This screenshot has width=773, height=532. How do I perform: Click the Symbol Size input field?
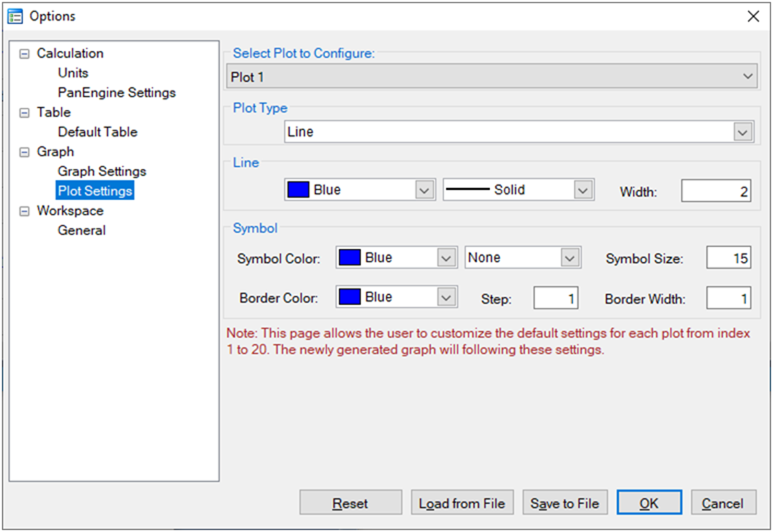[728, 258]
